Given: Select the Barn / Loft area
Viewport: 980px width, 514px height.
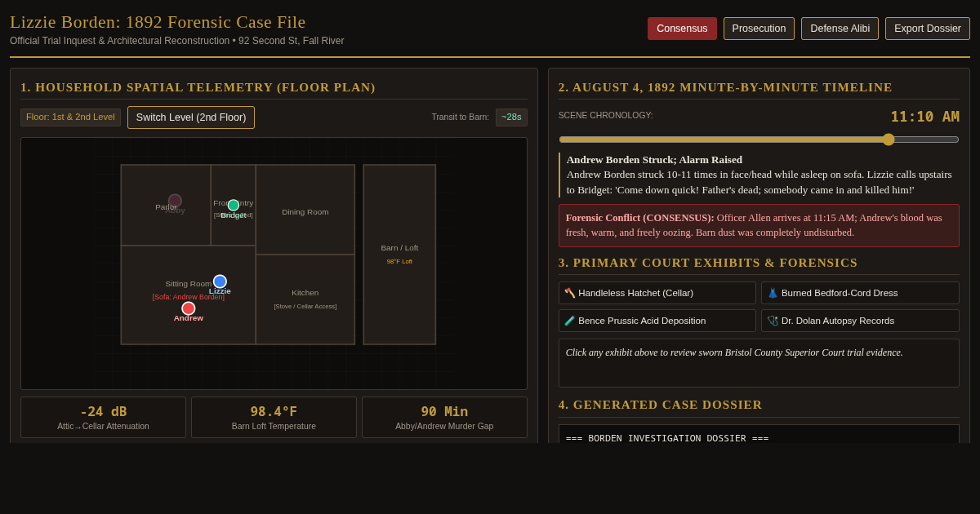Looking at the screenshot, I should (399, 255).
